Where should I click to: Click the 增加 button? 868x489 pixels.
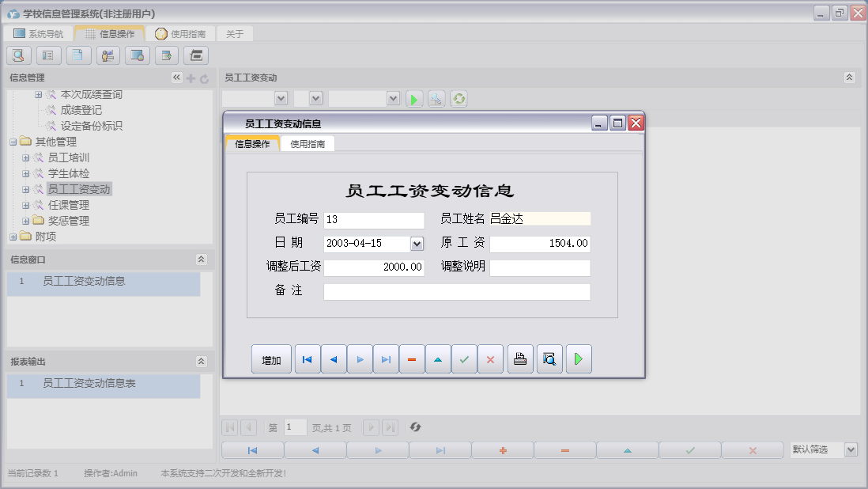[x=271, y=359]
